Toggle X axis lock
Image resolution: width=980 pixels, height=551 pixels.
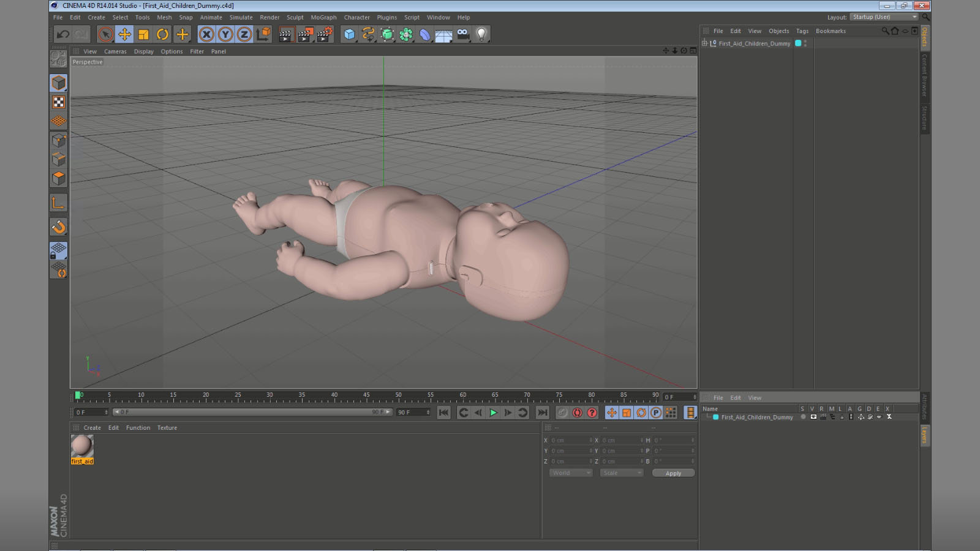206,34
